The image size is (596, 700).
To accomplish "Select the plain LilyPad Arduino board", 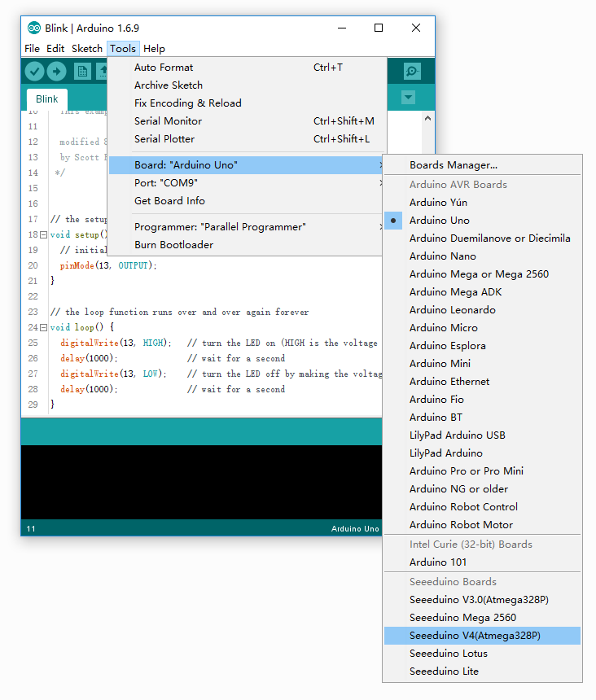I will pos(482,453).
